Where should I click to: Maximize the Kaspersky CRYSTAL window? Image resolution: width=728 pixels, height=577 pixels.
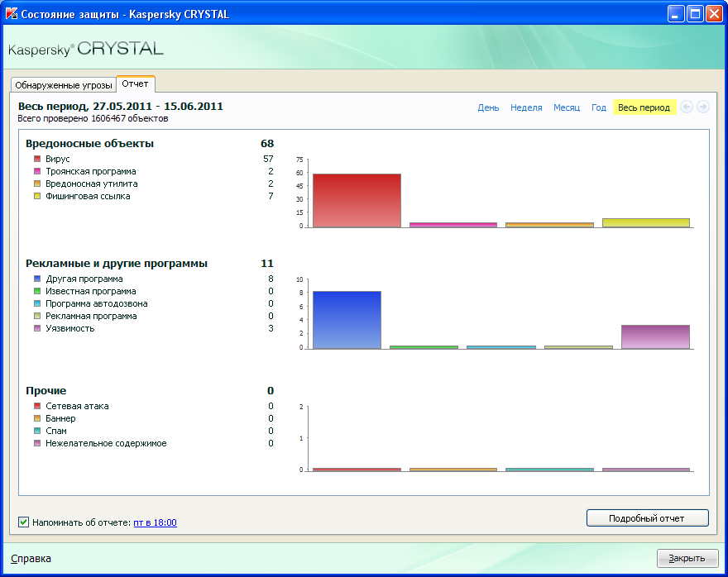[695, 14]
